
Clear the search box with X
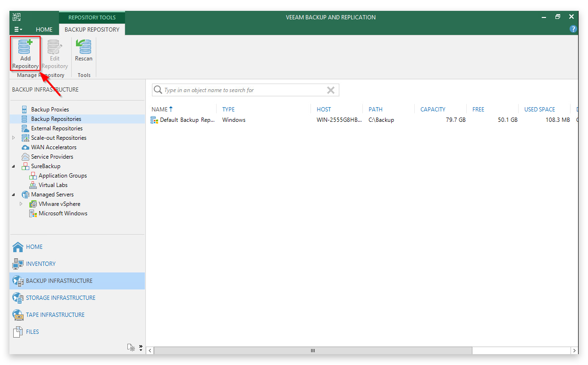(331, 90)
